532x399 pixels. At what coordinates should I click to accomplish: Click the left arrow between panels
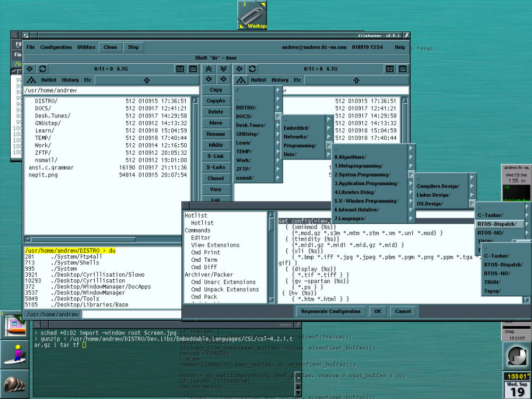point(209,79)
